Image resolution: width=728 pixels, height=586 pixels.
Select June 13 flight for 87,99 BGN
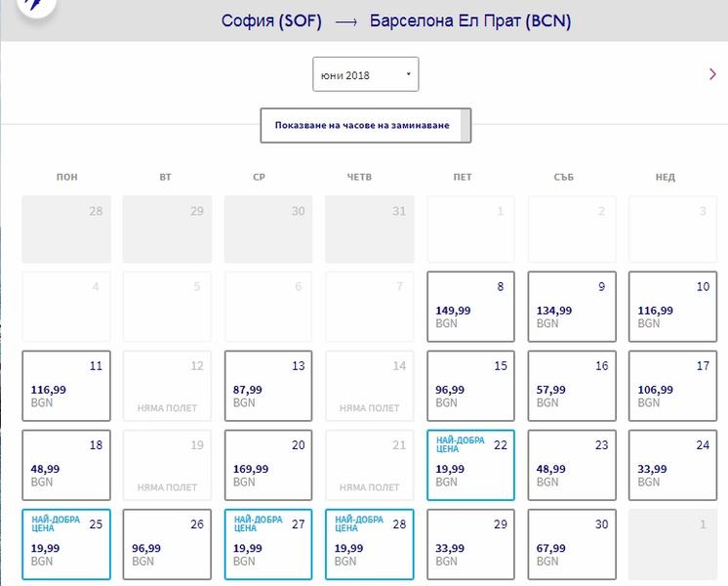tap(268, 386)
